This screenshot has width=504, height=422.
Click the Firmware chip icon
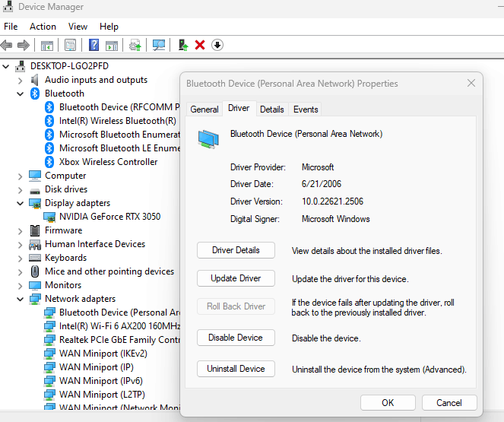pos(35,230)
